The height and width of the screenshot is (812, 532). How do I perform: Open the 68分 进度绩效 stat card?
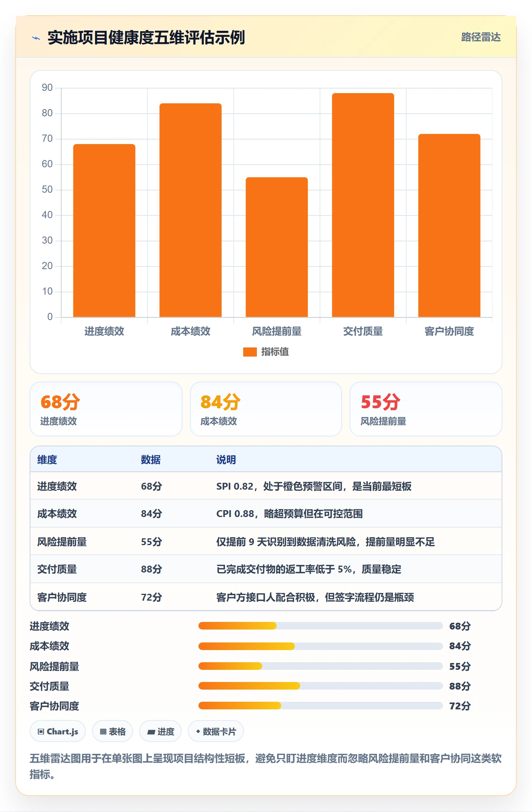point(106,409)
